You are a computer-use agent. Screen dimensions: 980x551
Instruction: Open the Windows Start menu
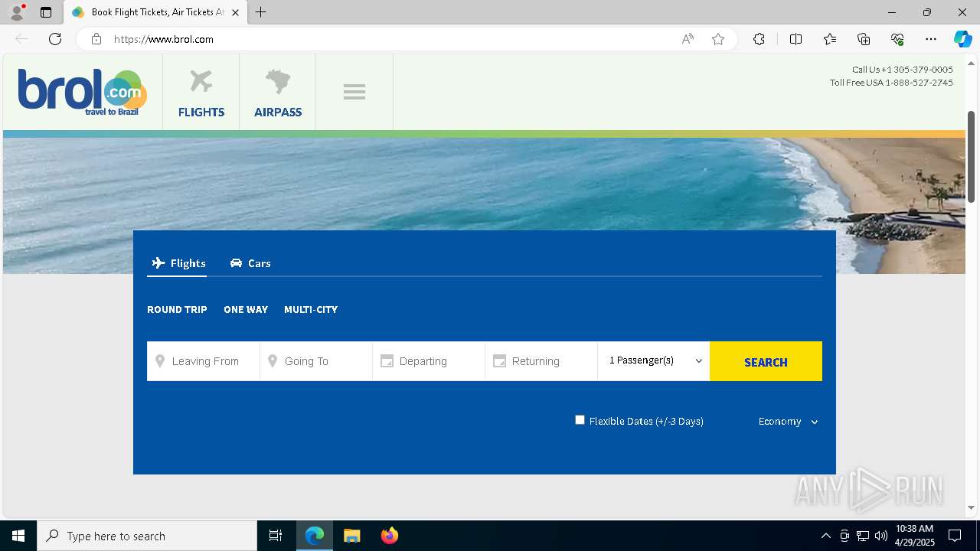coord(18,536)
